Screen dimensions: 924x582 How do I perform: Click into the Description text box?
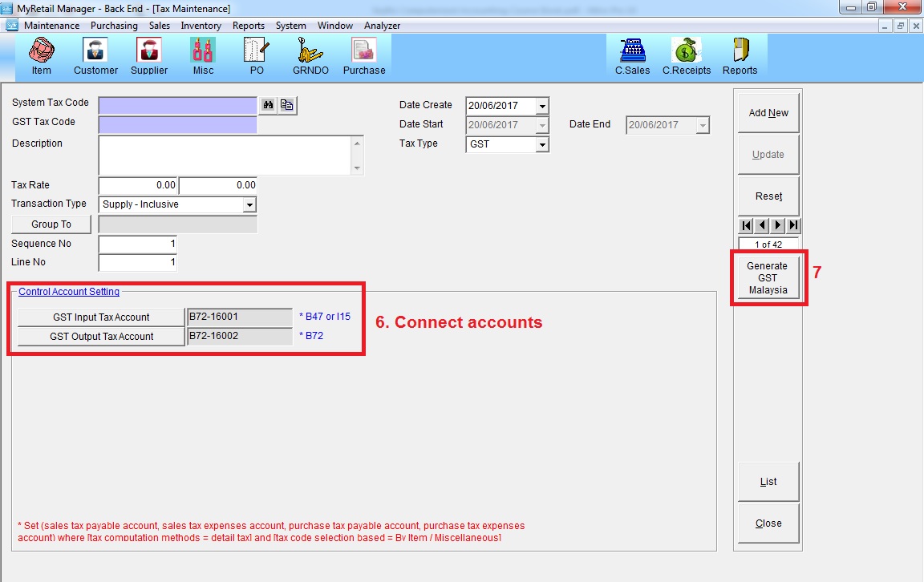pos(225,156)
